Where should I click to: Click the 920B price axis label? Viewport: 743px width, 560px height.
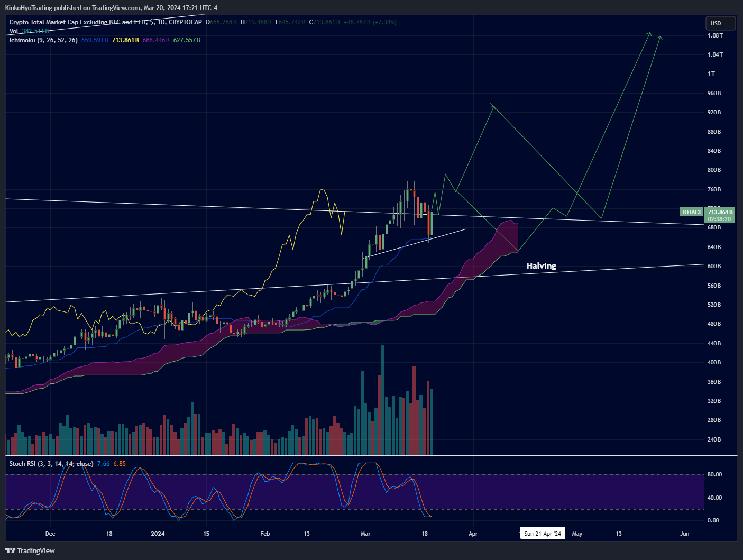point(714,112)
